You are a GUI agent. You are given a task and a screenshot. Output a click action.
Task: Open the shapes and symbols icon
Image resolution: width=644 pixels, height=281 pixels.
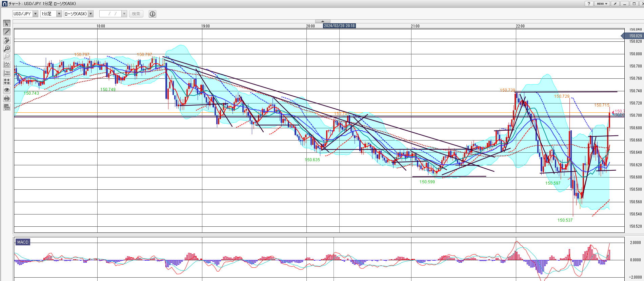7,81
